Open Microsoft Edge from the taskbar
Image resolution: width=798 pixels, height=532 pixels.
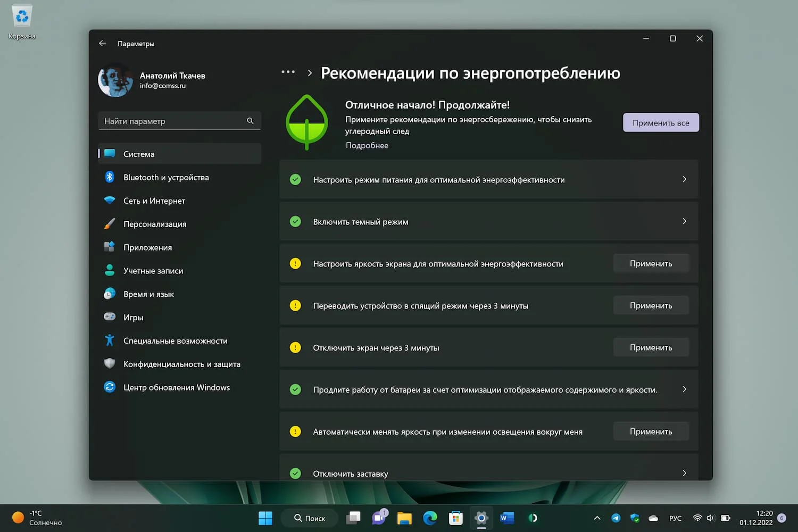pyautogui.click(x=430, y=518)
